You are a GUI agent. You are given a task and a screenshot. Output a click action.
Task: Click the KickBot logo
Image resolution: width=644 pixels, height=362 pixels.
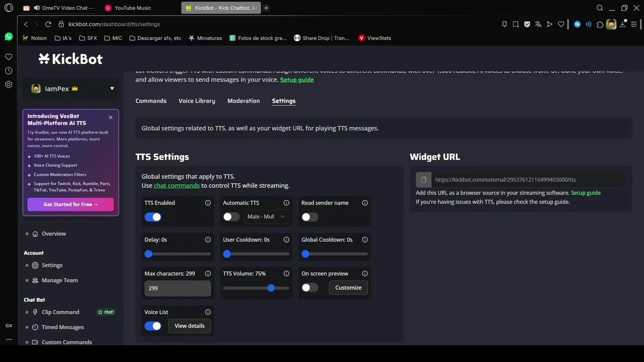click(x=70, y=59)
